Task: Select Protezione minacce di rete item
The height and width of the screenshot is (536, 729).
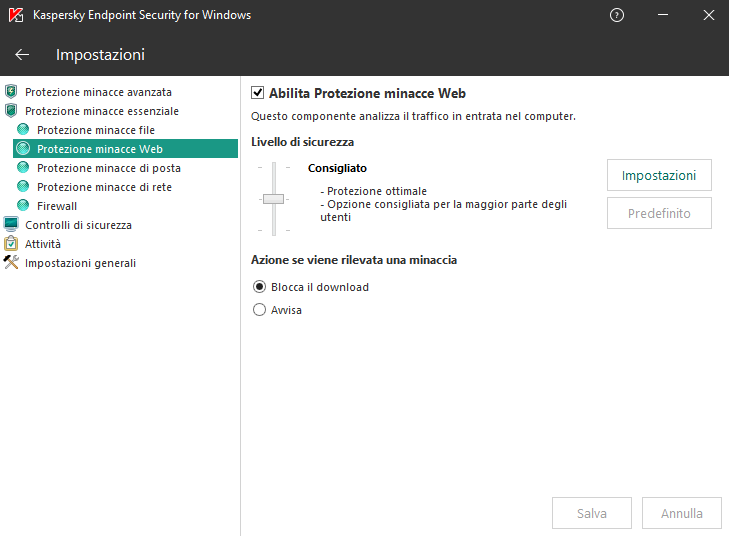Action: point(104,187)
